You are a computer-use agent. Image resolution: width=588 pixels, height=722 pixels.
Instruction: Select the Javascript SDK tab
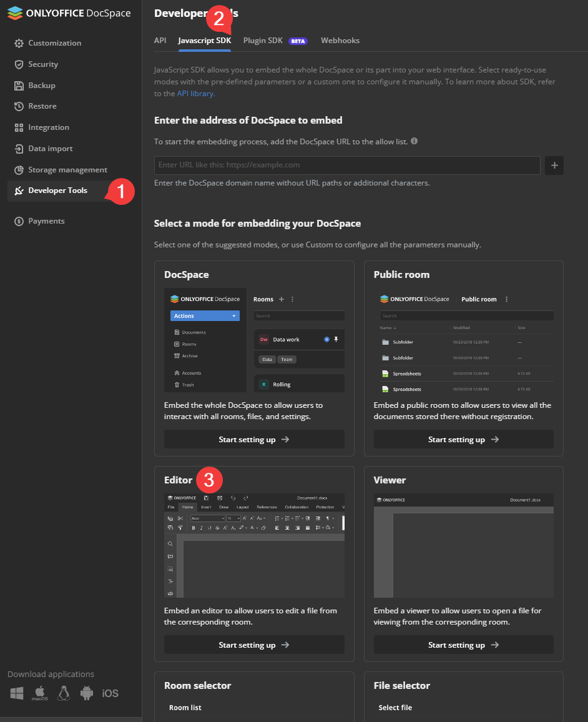(x=205, y=41)
